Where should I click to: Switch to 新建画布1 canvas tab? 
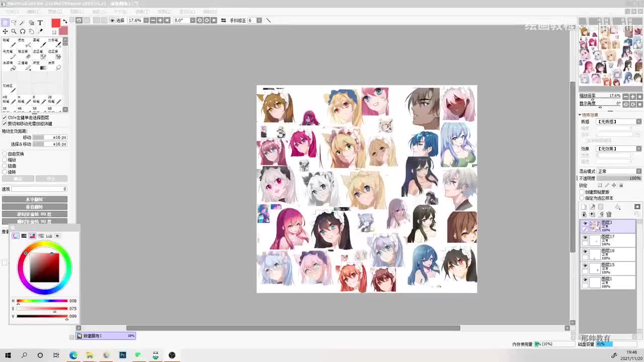[106, 336]
